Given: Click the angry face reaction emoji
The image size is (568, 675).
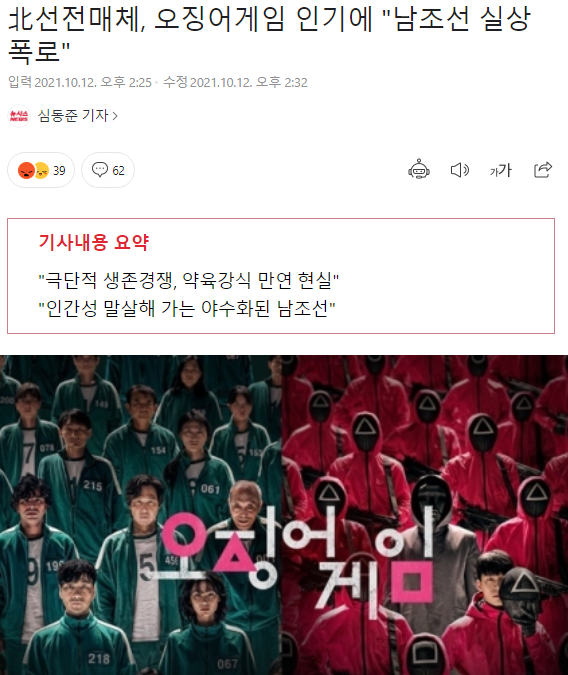Looking at the screenshot, I should click(x=26, y=170).
